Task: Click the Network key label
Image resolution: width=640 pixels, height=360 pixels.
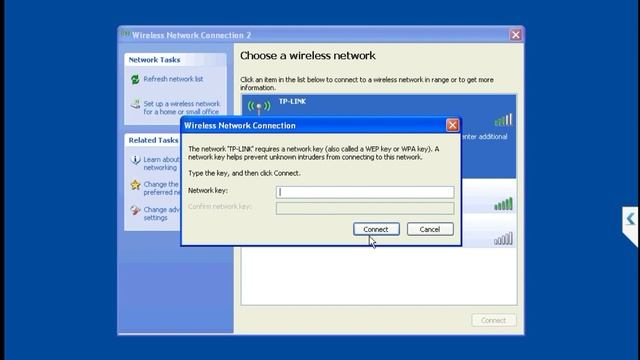Action: 208,191
